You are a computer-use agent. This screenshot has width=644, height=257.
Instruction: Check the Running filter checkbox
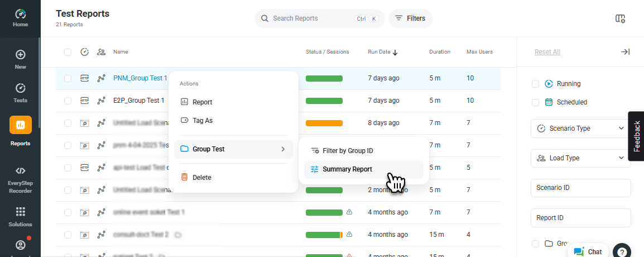click(535, 84)
